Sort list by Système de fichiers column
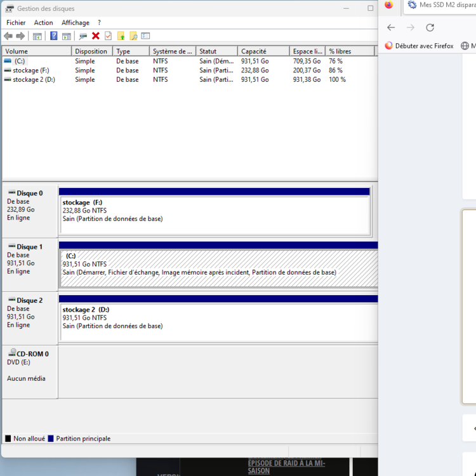 click(x=172, y=51)
